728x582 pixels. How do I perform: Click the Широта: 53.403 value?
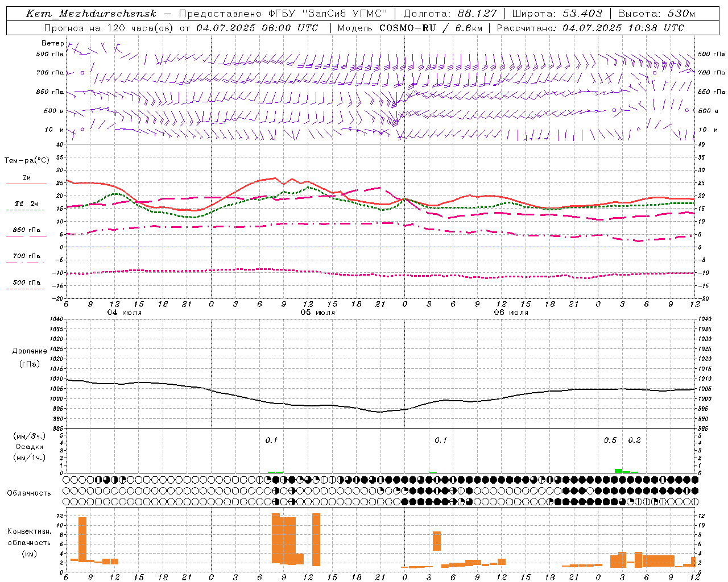pos(557,14)
